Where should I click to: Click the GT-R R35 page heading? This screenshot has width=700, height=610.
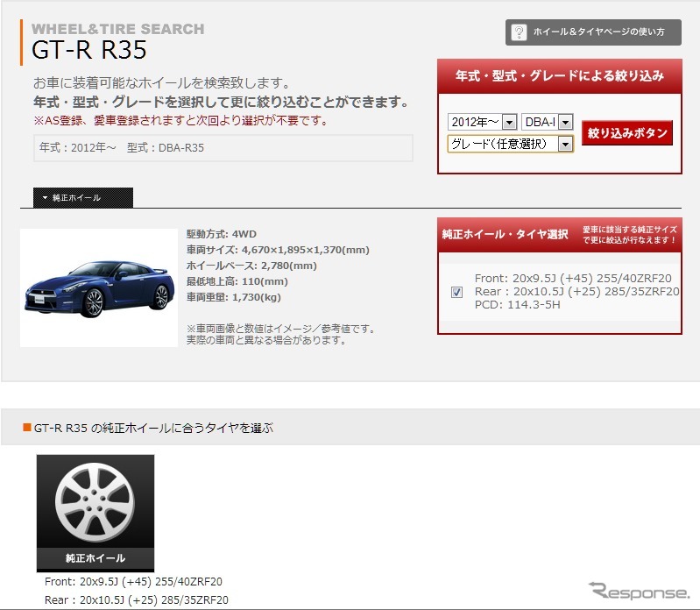pos(88,50)
